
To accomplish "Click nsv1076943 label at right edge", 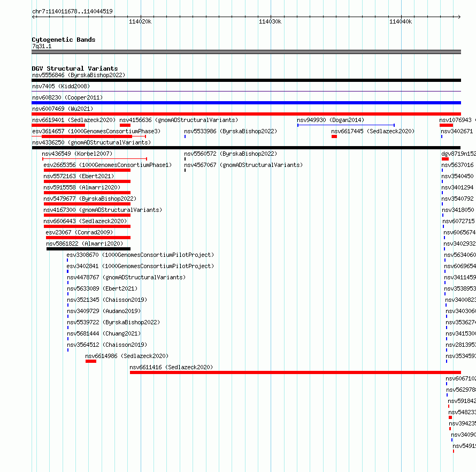I will tap(455, 120).
